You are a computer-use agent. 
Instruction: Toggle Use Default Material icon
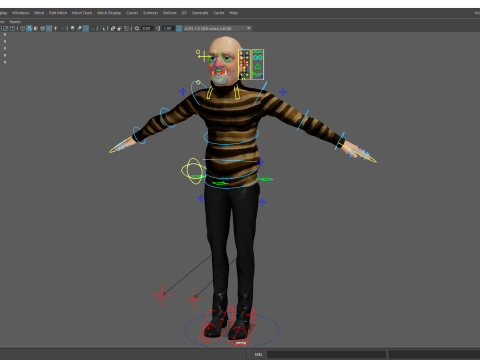coord(36,29)
